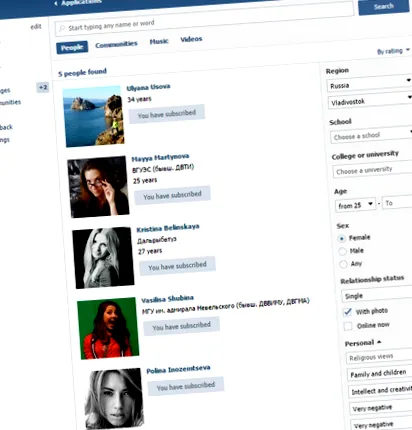Open Kristina Belinskaya's black-and-white photo
This screenshot has height=430, width=412.
pos(103,258)
